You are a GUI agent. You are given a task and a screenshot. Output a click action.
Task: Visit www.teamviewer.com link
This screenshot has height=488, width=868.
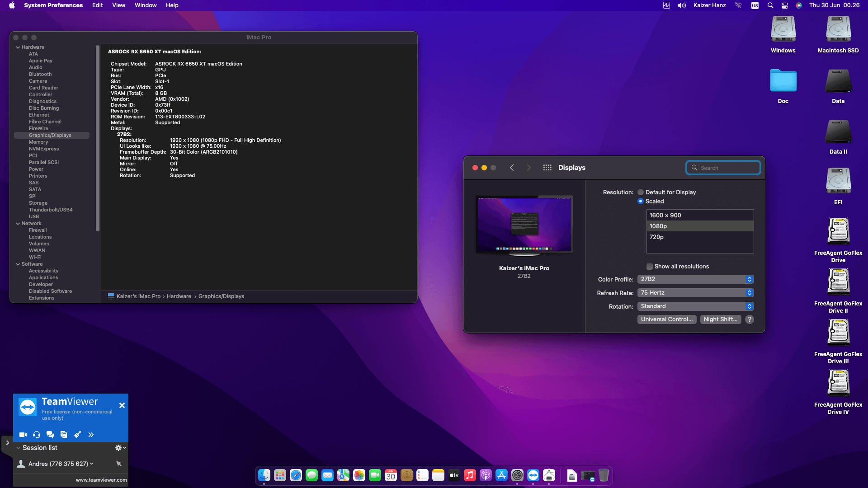(x=101, y=480)
